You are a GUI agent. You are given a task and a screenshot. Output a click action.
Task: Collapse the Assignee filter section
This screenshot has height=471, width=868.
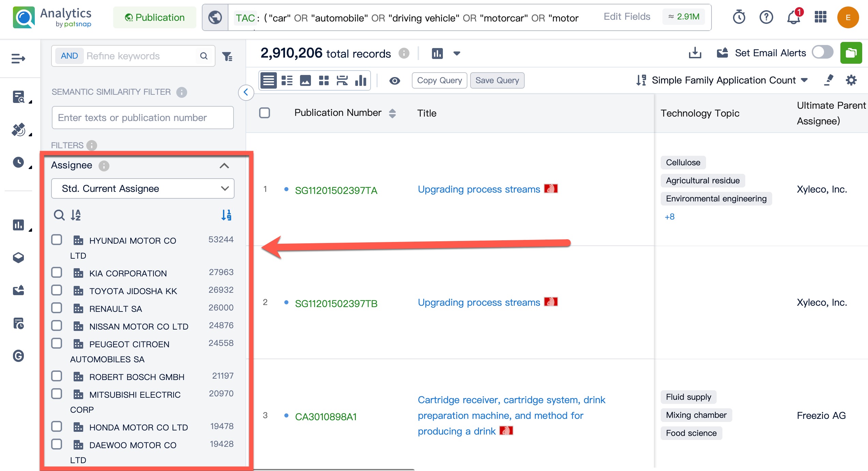[x=224, y=166]
